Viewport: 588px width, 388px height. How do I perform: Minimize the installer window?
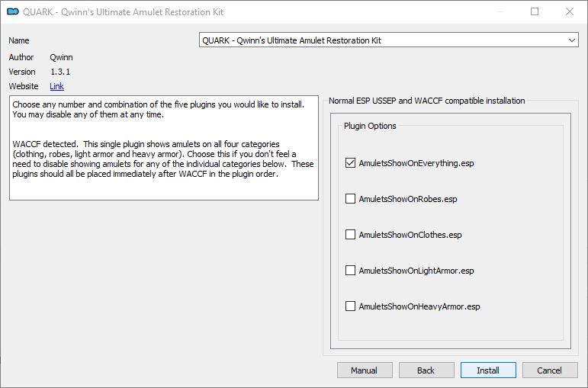click(x=500, y=11)
